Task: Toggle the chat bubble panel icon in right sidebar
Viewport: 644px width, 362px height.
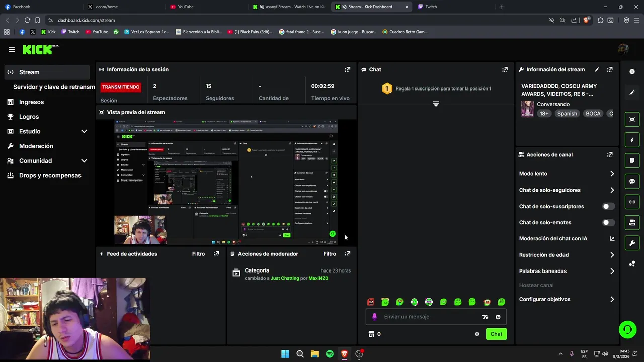Action: pos(632,182)
